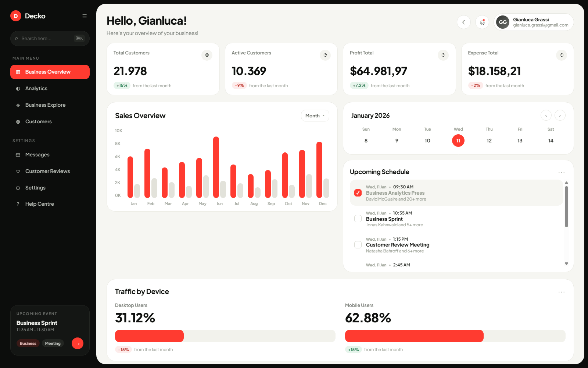Open Customers menu item
Image resolution: width=588 pixels, height=368 pixels.
pyautogui.click(x=50, y=121)
